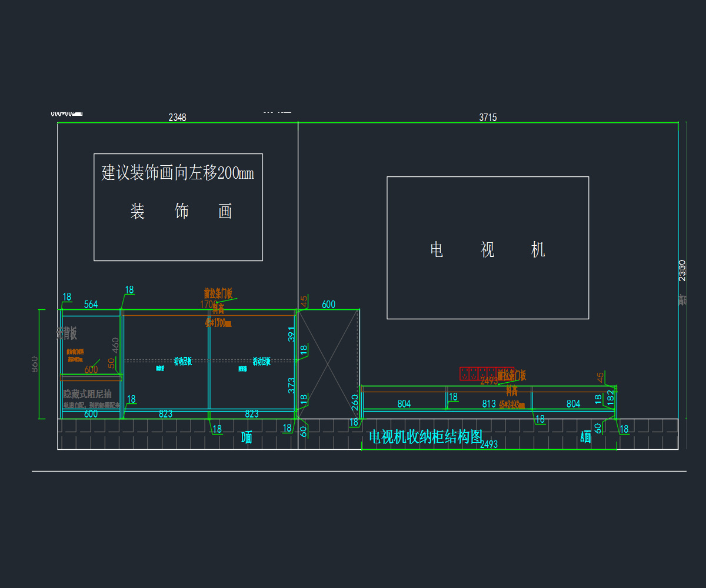This screenshot has width=706, height=588.
Task: Select the grey 460 vertical dimension
Action: point(115,345)
